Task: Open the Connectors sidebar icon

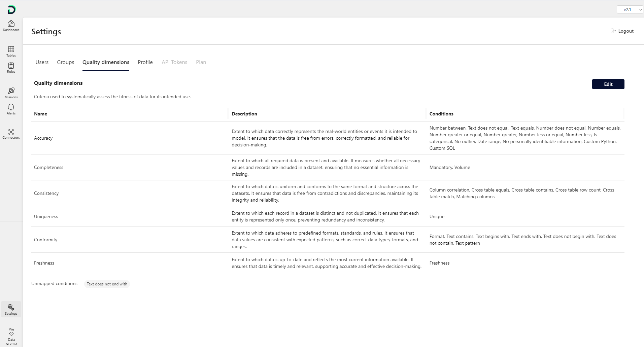Action: 11,132
